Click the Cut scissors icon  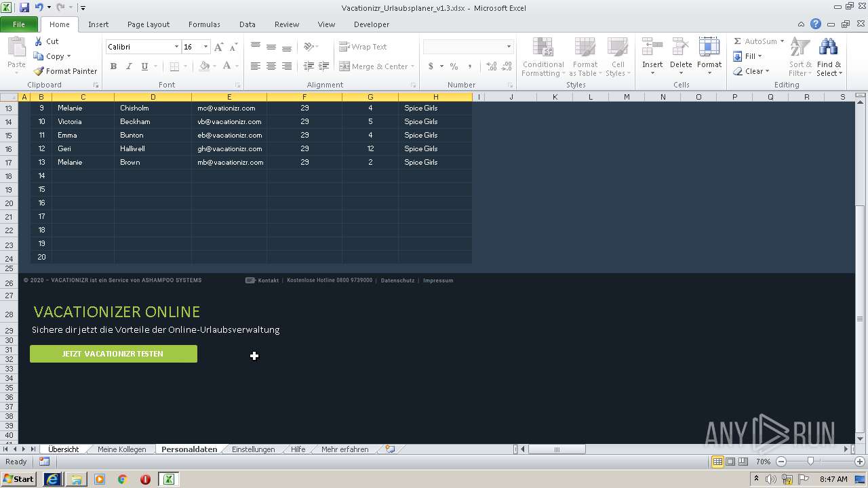coord(39,41)
